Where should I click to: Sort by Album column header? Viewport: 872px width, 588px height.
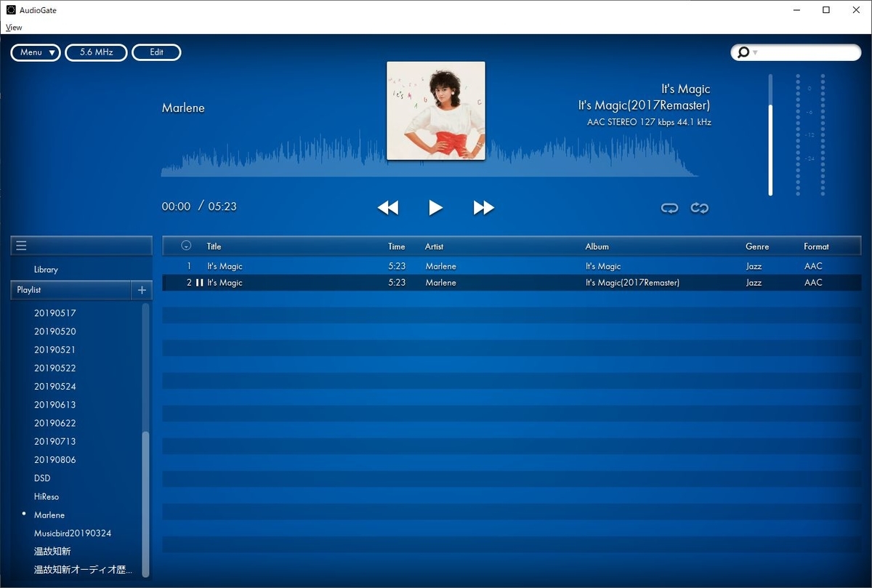tap(597, 246)
